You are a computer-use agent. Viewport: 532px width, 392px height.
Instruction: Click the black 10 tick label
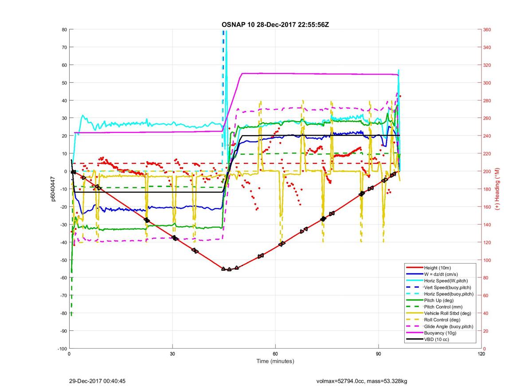point(64,154)
